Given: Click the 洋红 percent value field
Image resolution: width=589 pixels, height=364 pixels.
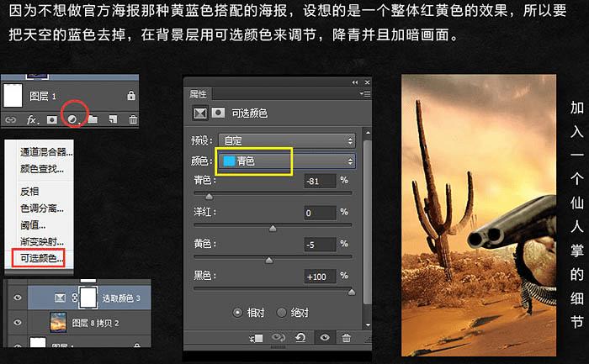Looking at the screenshot, I should coord(320,213).
